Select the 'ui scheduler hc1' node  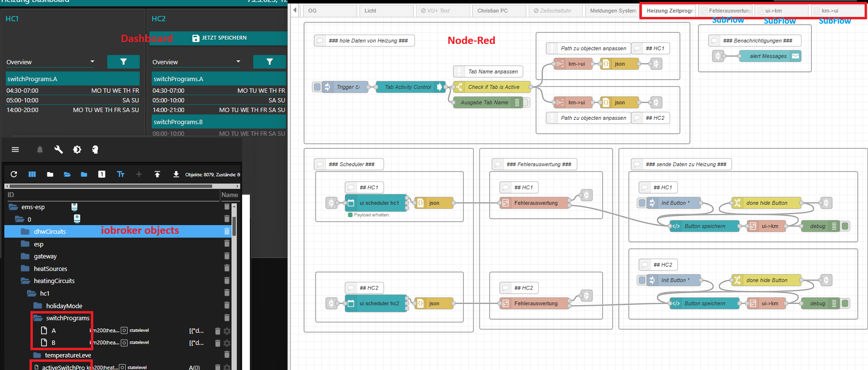coord(377,203)
